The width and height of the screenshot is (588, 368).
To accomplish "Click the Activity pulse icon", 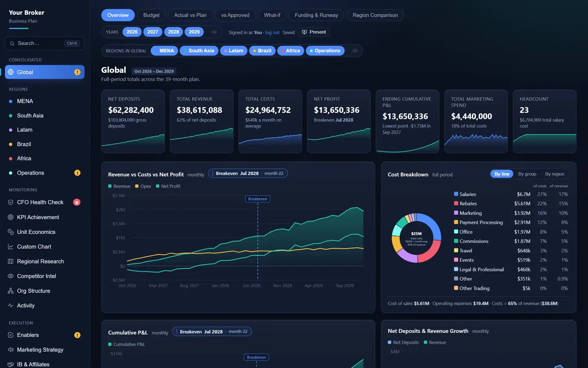I will (x=11, y=305).
